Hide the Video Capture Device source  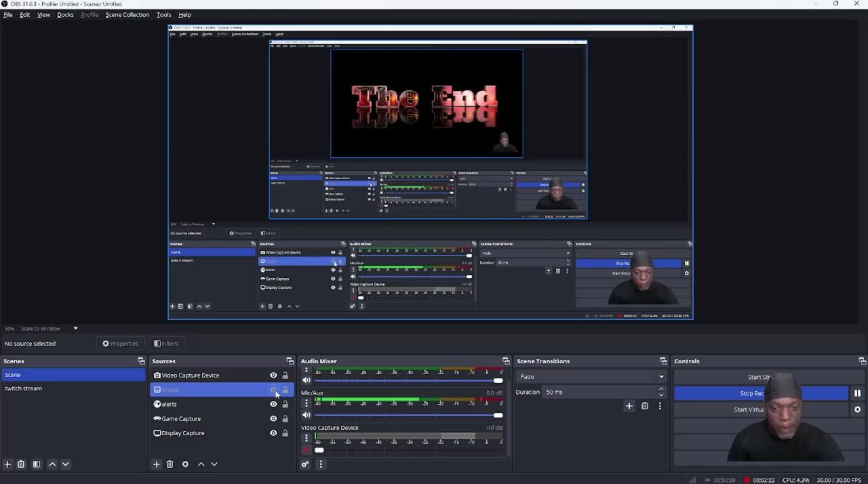pyautogui.click(x=273, y=376)
